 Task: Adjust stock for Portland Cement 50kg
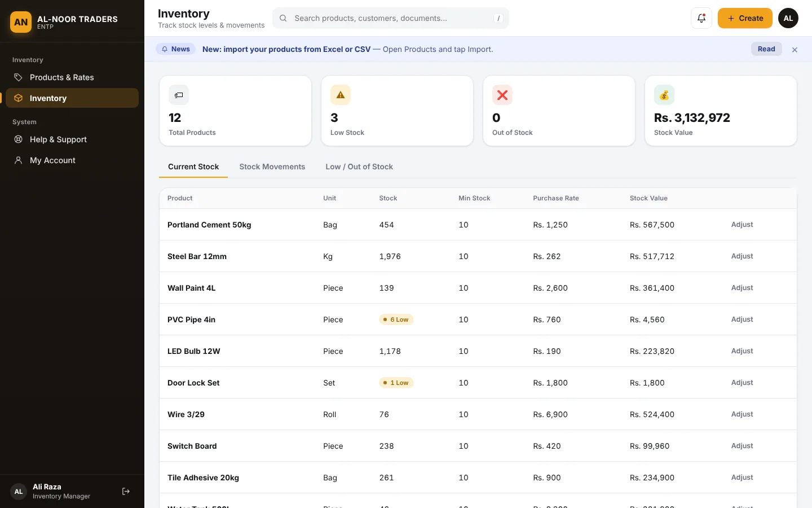click(x=742, y=225)
